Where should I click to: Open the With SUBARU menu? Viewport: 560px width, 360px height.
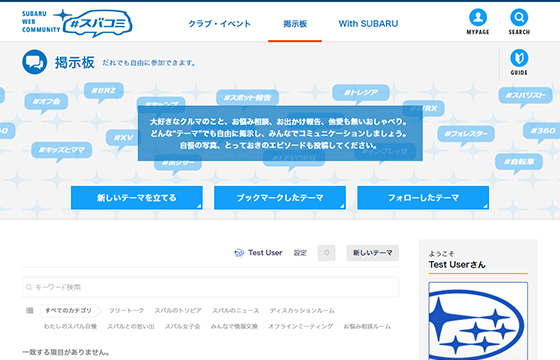(x=368, y=24)
